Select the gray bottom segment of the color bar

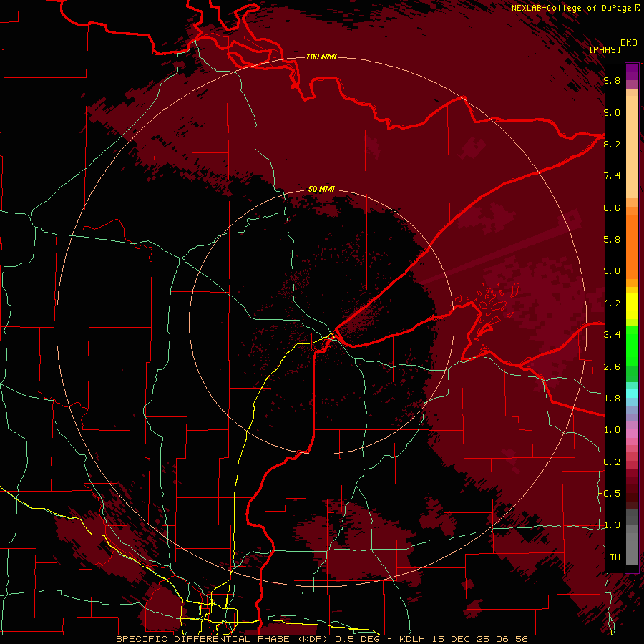(x=632, y=546)
